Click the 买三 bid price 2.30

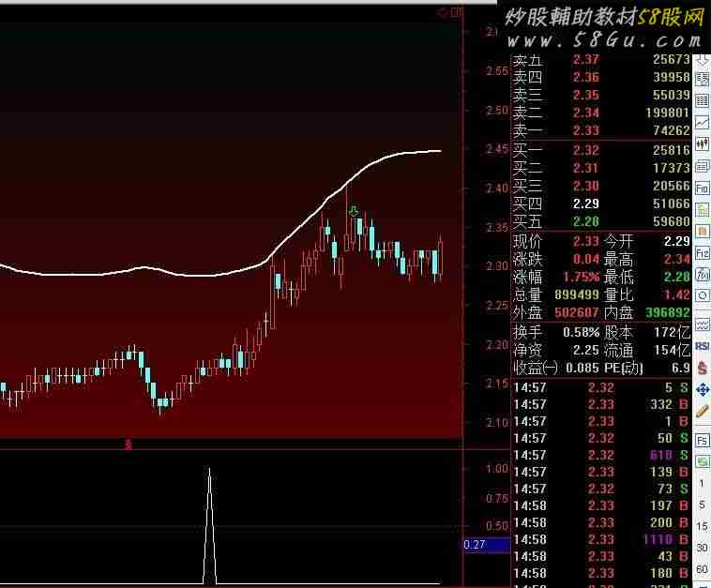(x=586, y=187)
